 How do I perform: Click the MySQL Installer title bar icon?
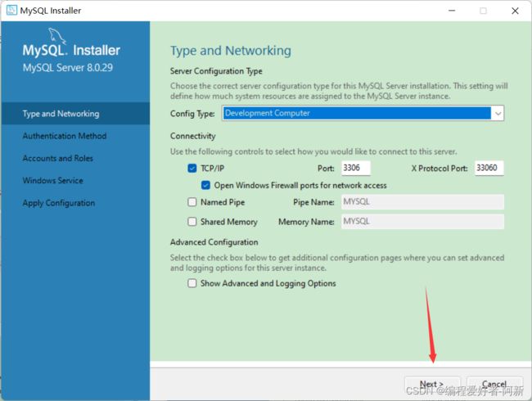click(x=11, y=10)
